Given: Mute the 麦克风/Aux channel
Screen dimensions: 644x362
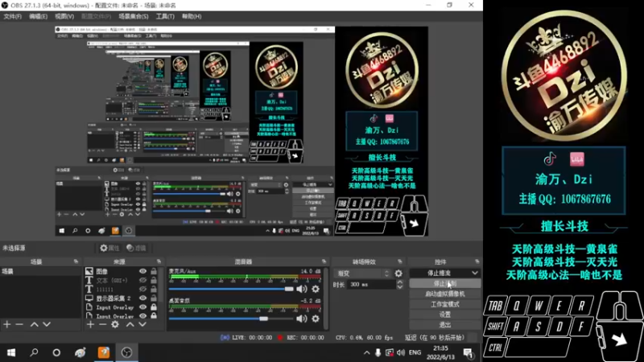Looking at the screenshot, I should tap(302, 289).
